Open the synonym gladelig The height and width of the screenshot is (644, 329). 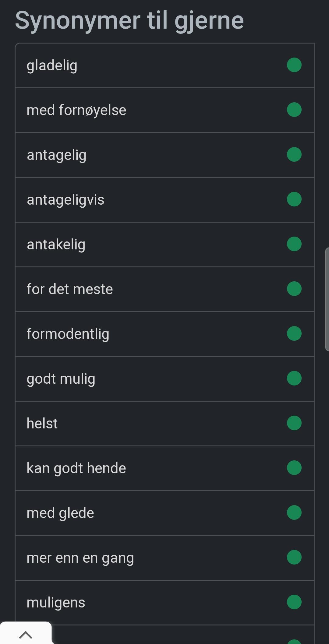[x=52, y=66]
